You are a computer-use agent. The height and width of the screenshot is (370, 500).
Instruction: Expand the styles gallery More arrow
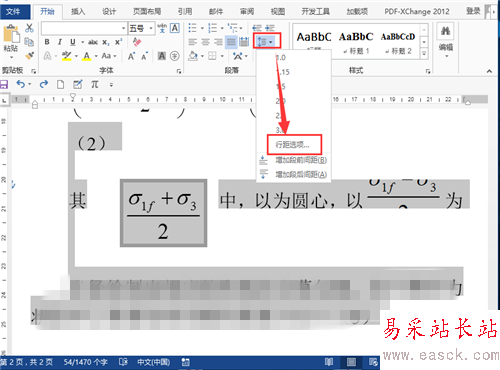(424, 54)
